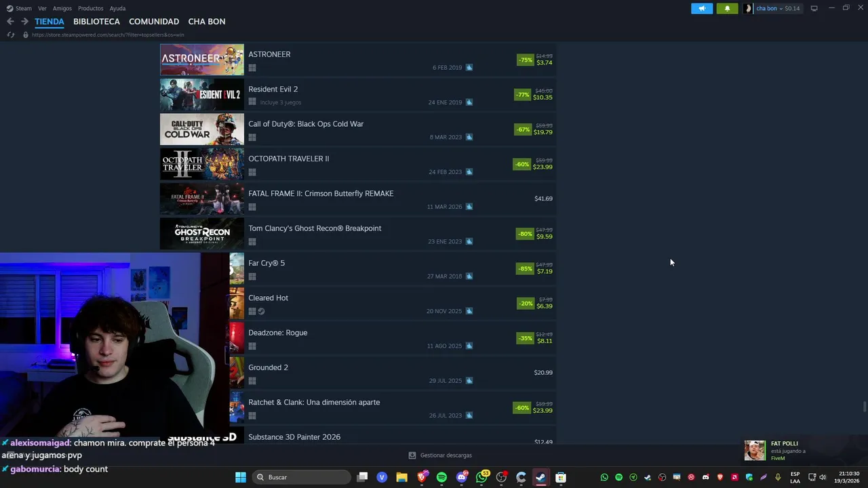Click the microphone tray icon
The image size is (868, 488).
pos(778,477)
